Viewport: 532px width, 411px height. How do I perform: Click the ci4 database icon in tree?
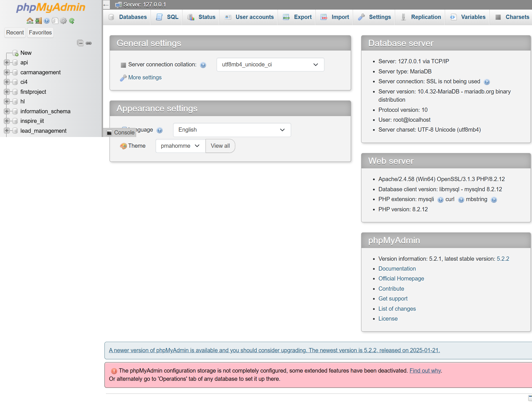click(x=15, y=82)
